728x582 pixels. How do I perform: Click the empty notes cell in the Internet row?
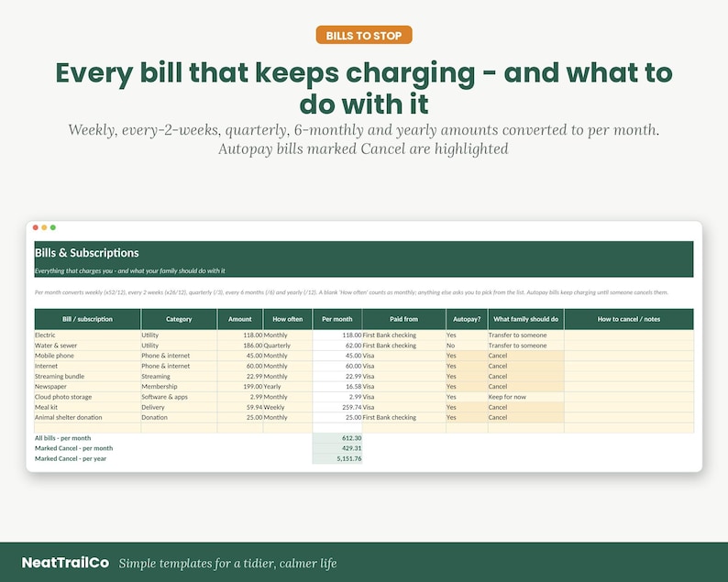click(x=629, y=366)
